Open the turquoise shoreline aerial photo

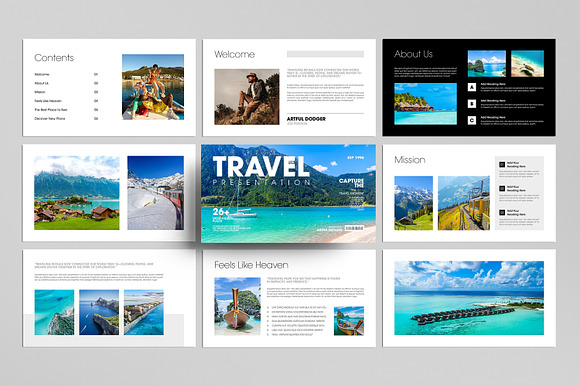coord(54,312)
